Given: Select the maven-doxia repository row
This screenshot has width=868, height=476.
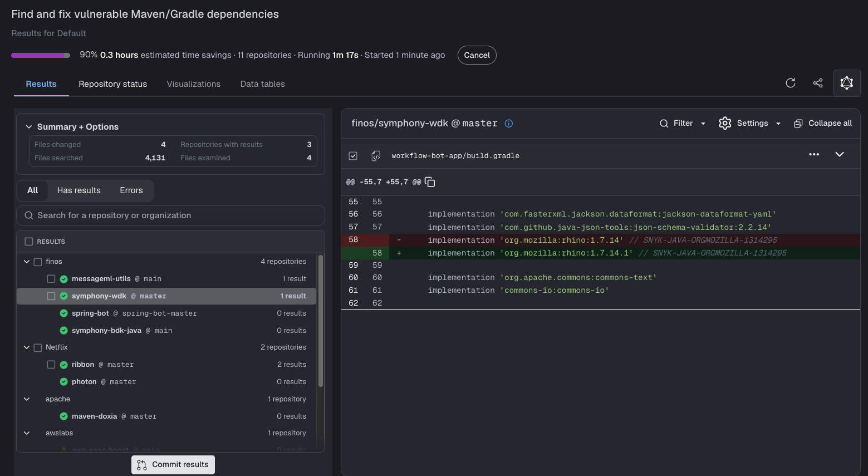Looking at the screenshot, I should 166,416.
